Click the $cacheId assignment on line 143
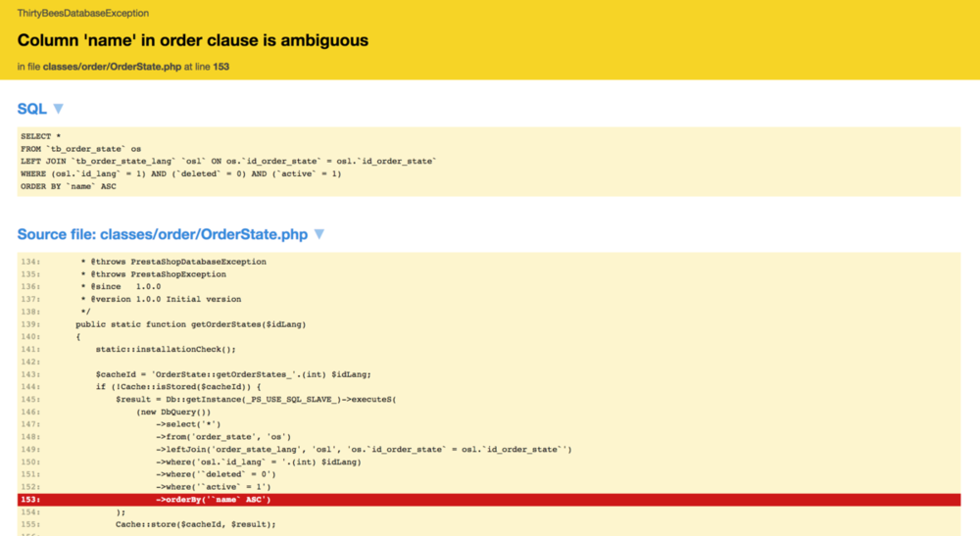Image resolution: width=980 pixels, height=536 pixels. pos(233,374)
